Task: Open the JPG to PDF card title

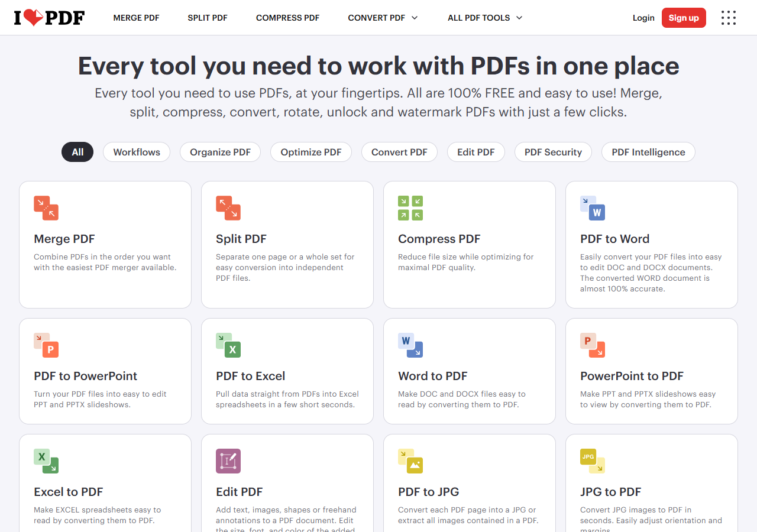Action: (x=611, y=492)
